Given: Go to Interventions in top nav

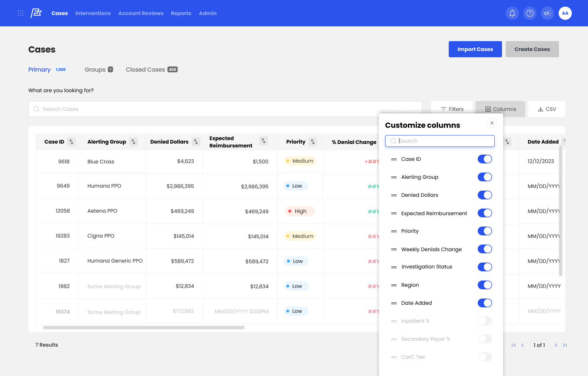Looking at the screenshot, I should (93, 13).
